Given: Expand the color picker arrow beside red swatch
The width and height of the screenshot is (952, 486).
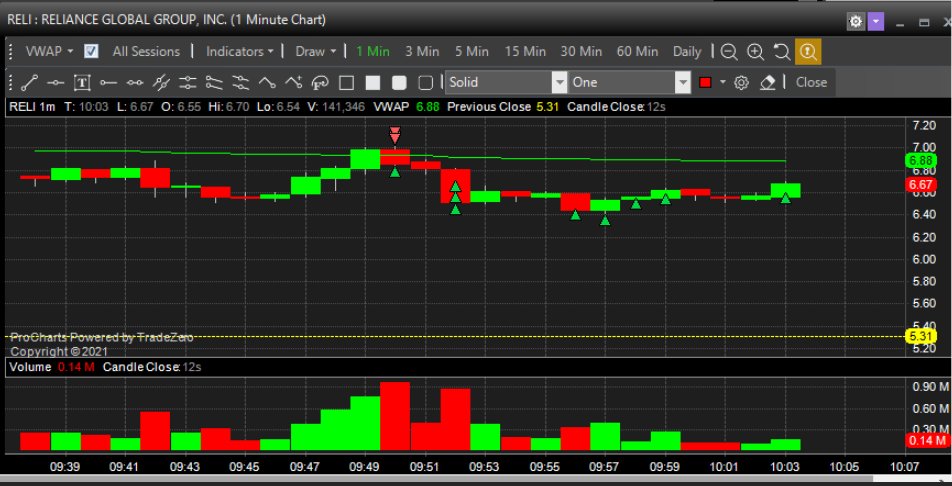Looking at the screenshot, I should pyautogui.click(x=722, y=82).
